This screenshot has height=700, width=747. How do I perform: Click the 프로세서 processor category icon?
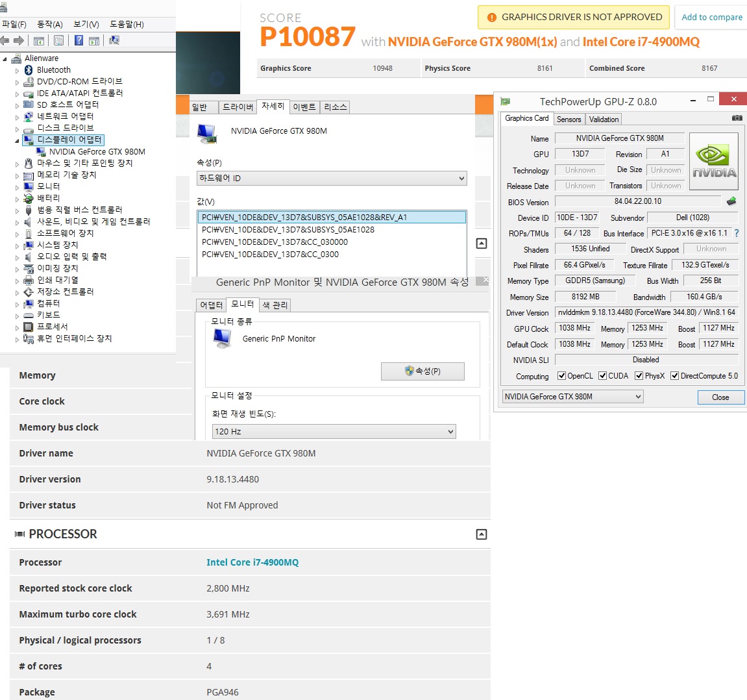click(x=29, y=327)
